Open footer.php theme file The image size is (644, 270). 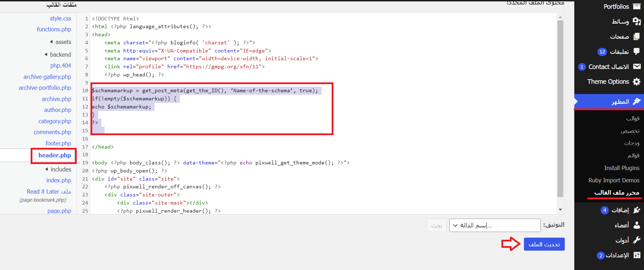(x=58, y=143)
